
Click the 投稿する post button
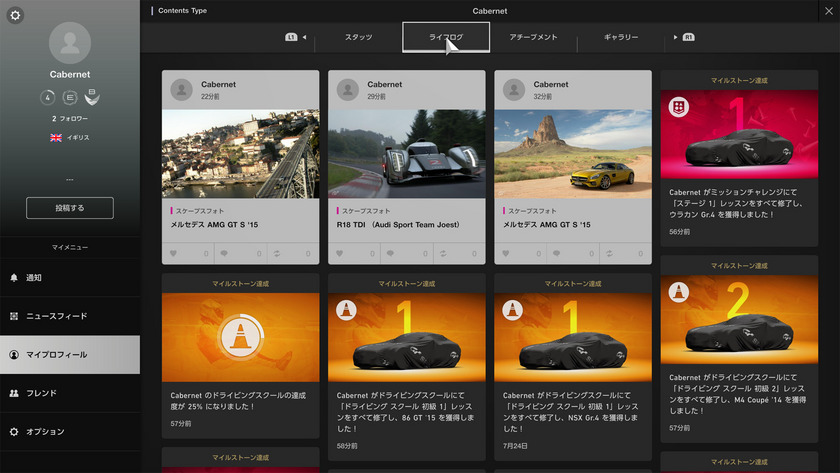pos(70,208)
